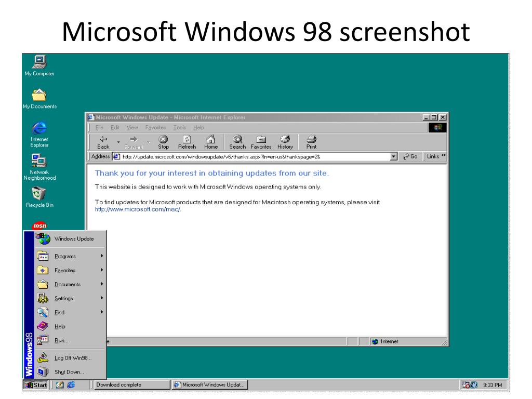Click the 9:33 PM clock
Screen dimensions: 532x399
click(493, 385)
